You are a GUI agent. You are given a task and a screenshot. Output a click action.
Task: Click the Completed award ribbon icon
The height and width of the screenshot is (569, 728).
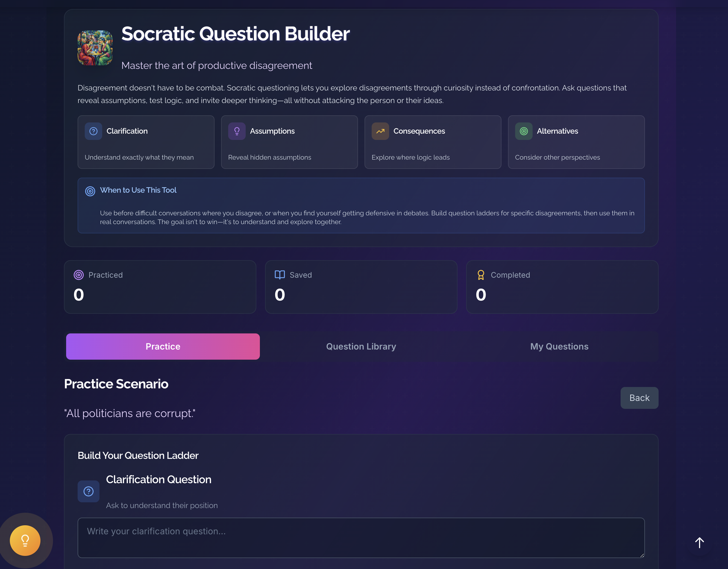pyautogui.click(x=481, y=275)
